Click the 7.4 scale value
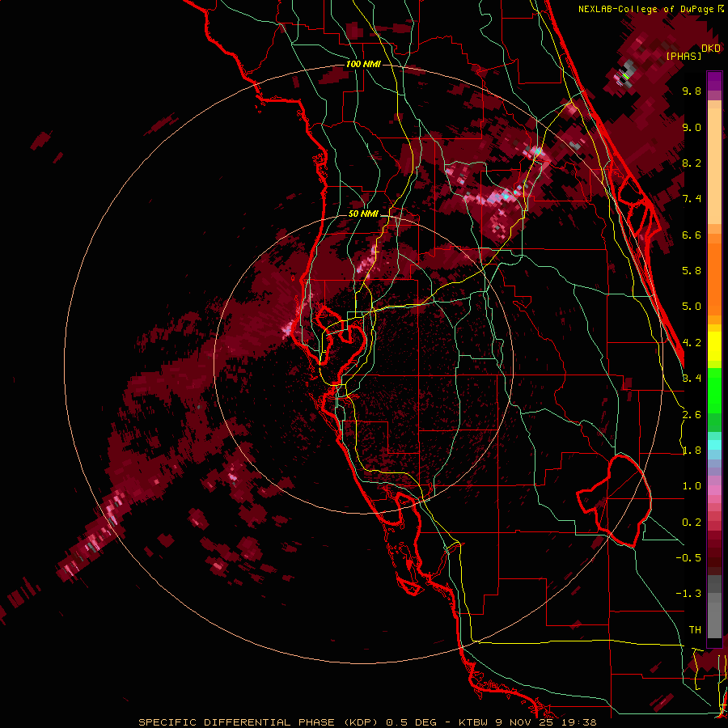Screen dimensions: 728x728 point(692,199)
